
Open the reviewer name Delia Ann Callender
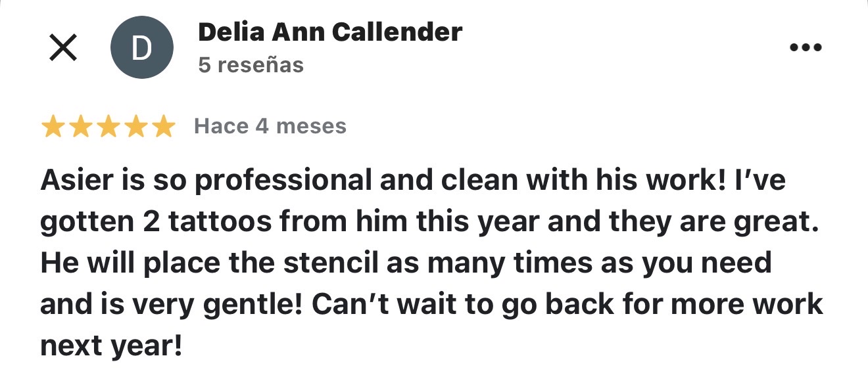point(330,31)
